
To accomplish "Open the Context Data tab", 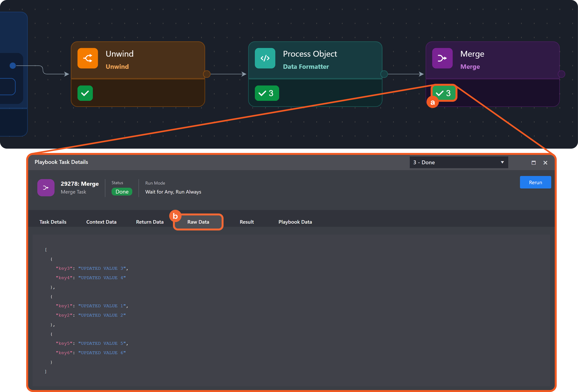I will tap(101, 222).
